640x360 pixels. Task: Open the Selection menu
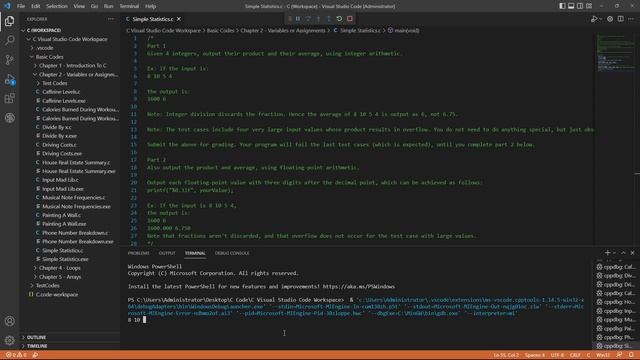(x=57, y=6)
